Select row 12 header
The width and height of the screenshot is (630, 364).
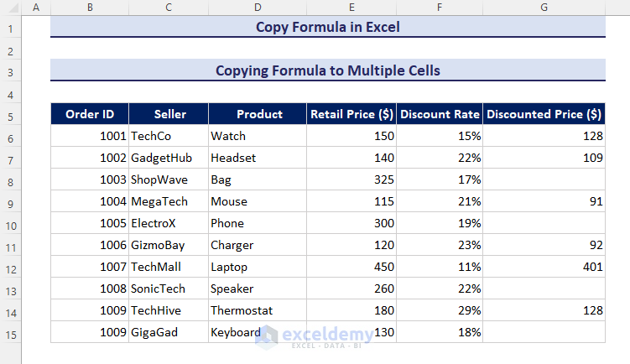click(x=10, y=267)
